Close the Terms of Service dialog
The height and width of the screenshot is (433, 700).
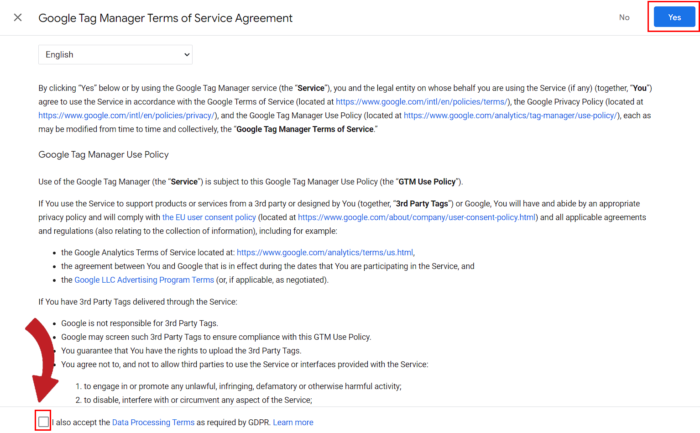(x=17, y=17)
